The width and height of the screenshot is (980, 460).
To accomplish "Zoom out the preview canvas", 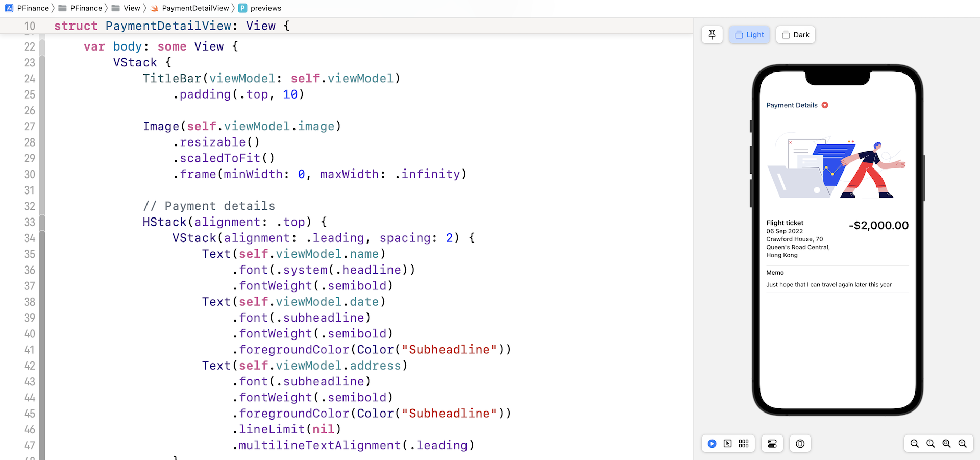I will pos(915,444).
